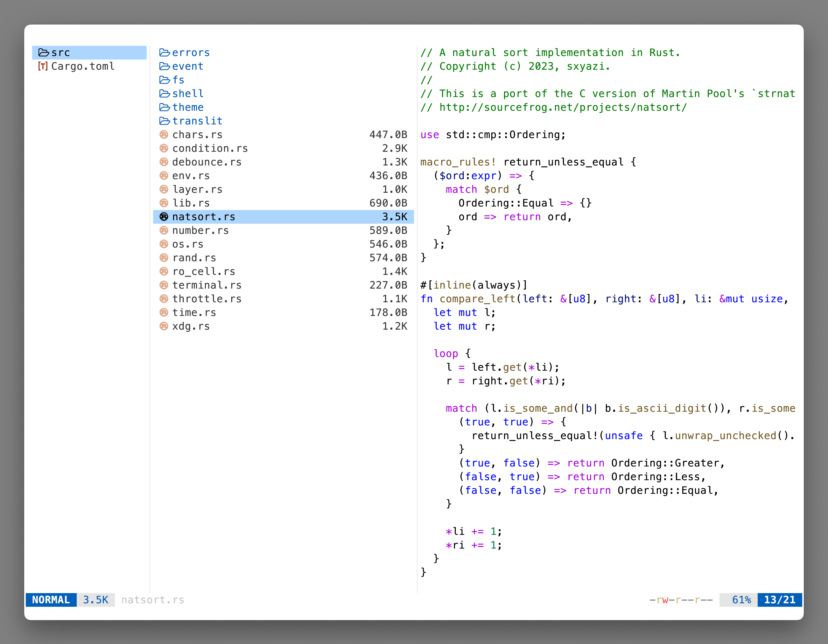Click the Rust icon next to xdg.rs
Screen dimensions: 828x644
pos(164,326)
